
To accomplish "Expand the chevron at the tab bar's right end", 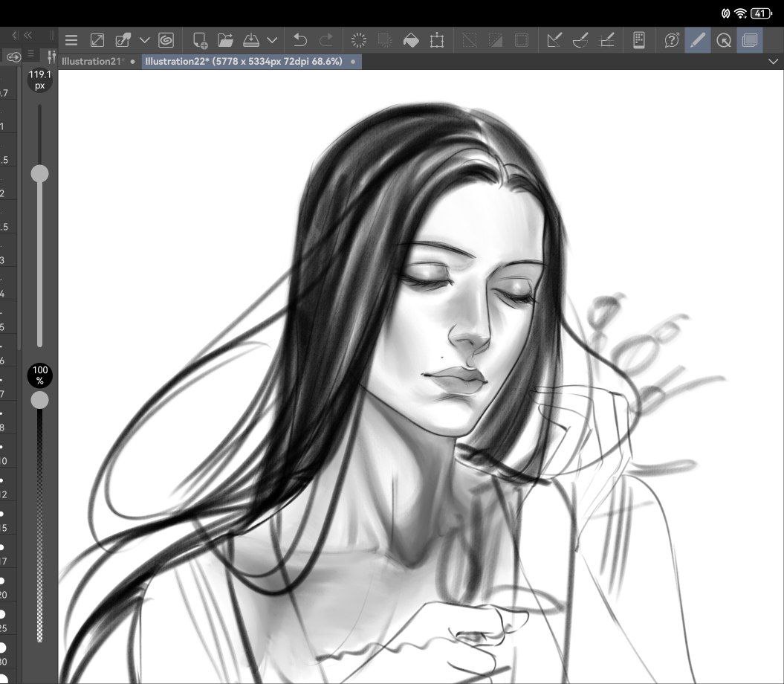I will point(773,62).
